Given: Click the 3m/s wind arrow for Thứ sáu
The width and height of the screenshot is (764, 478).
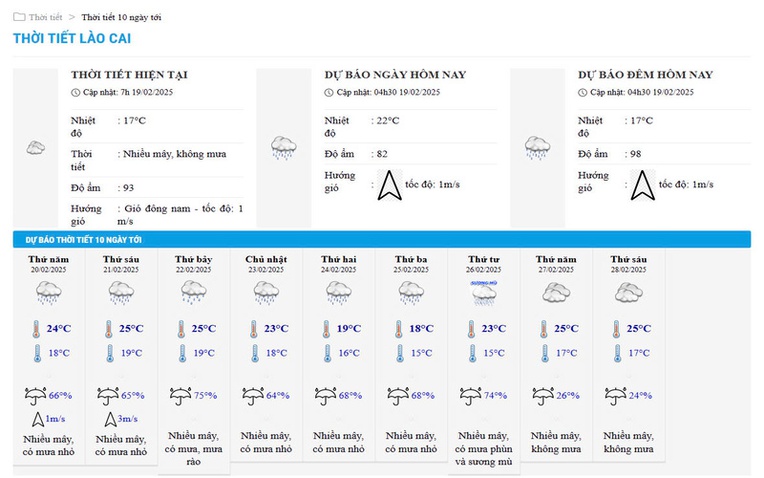Looking at the screenshot, I should (110, 419).
